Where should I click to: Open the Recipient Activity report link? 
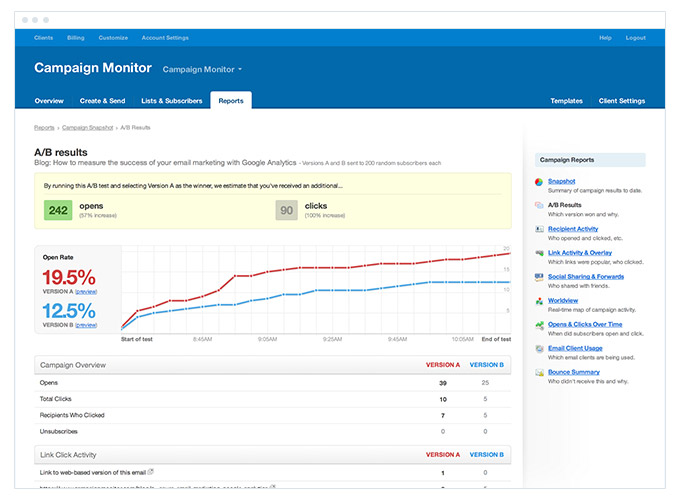572,229
